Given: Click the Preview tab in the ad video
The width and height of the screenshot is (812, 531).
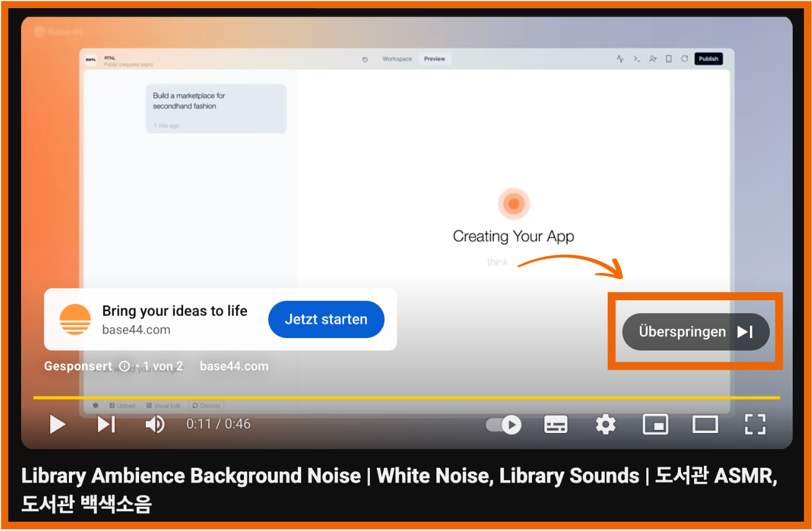Looking at the screenshot, I should tap(435, 59).
